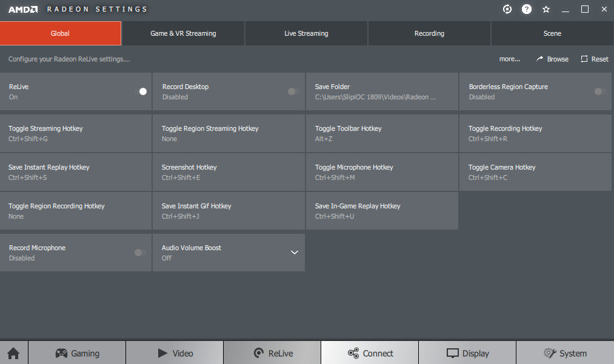Image resolution: width=614 pixels, height=364 pixels.
Task: Open the Gaming section
Action: pos(77,353)
